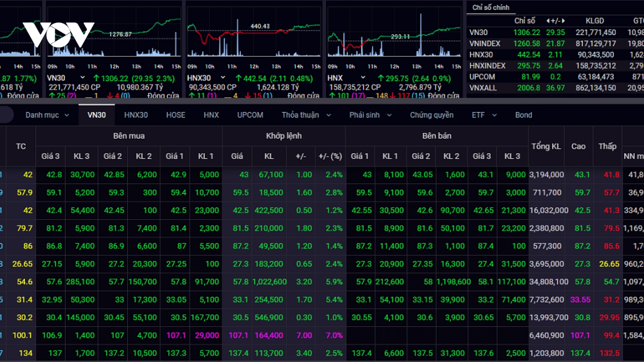Click the 7.0% change cell

(x=334, y=335)
